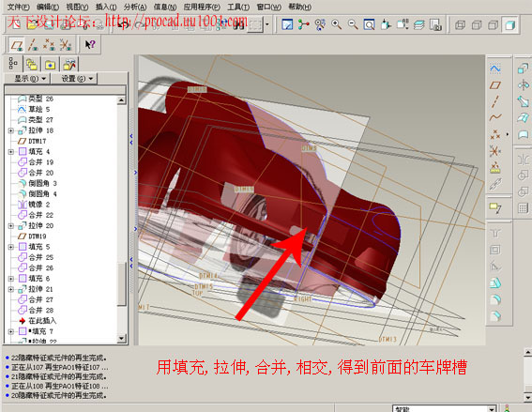Viewport: 532px width, 412px height.
Task: Toggle datum points display on/off
Action: coord(49,44)
